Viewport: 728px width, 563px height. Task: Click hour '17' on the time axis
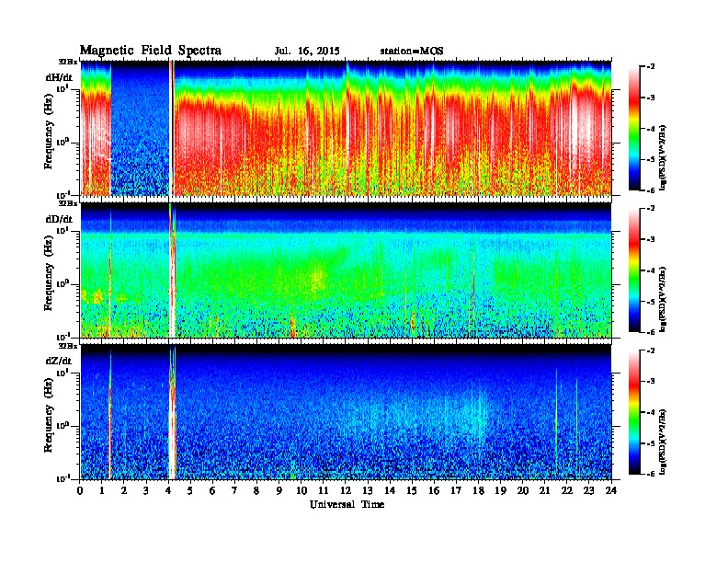457,491
